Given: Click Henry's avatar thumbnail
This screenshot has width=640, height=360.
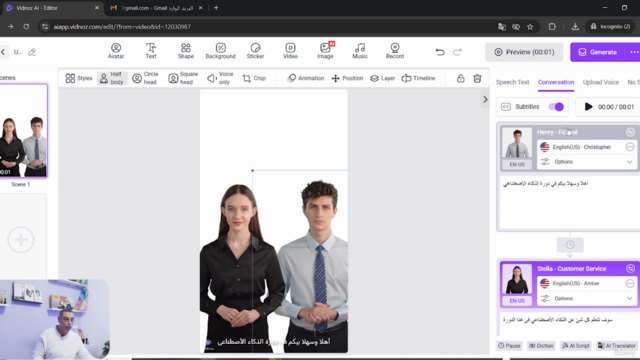Looking at the screenshot, I should pos(517,144).
